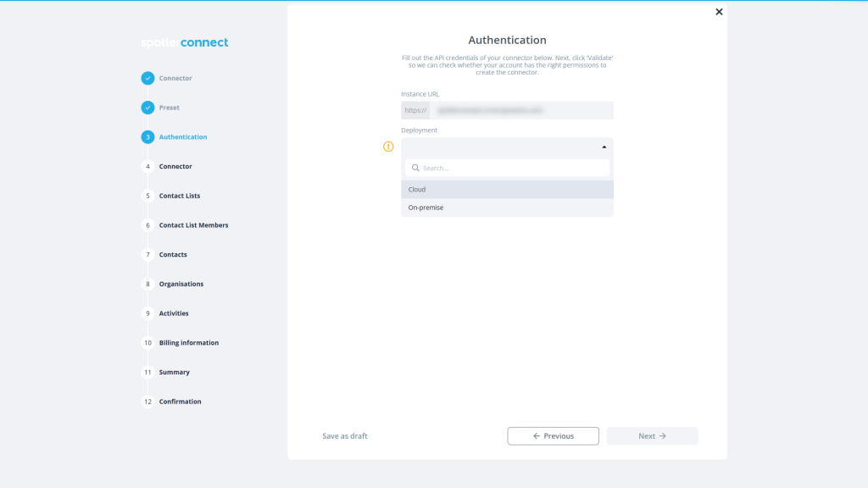Click the step number 10 circle

(x=147, y=342)
